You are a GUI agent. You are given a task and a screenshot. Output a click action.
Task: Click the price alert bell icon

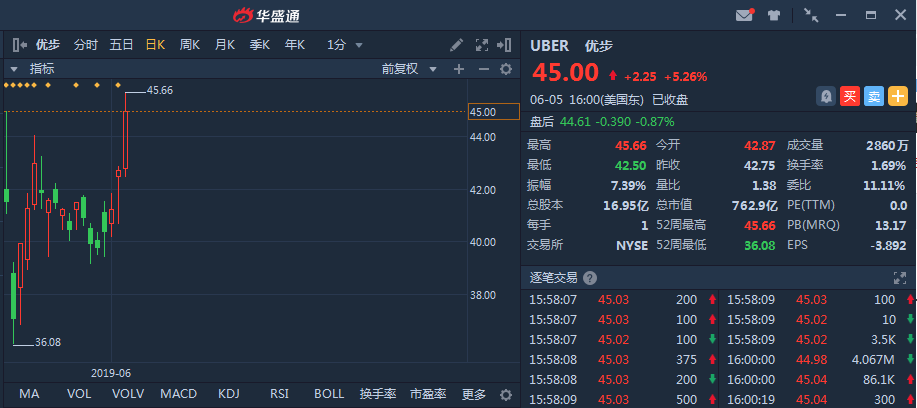(x=826, y=96)
